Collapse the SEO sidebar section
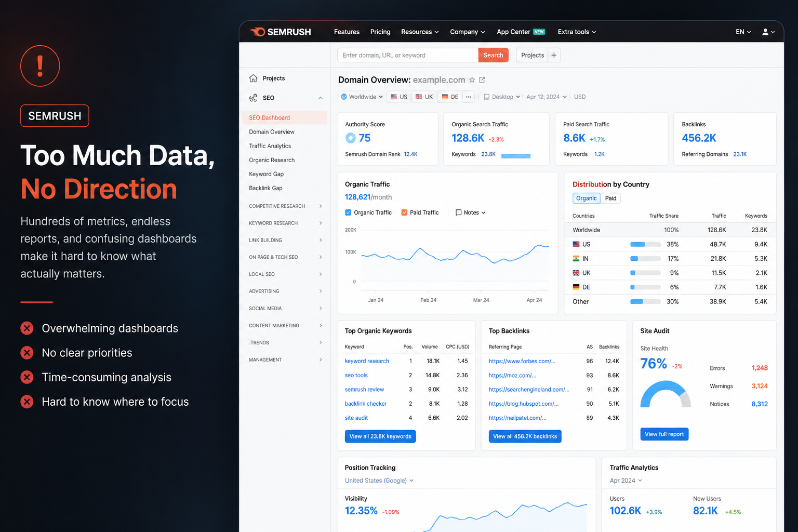The width and height of the screenshot is (798, 532). tap(321, 98)
